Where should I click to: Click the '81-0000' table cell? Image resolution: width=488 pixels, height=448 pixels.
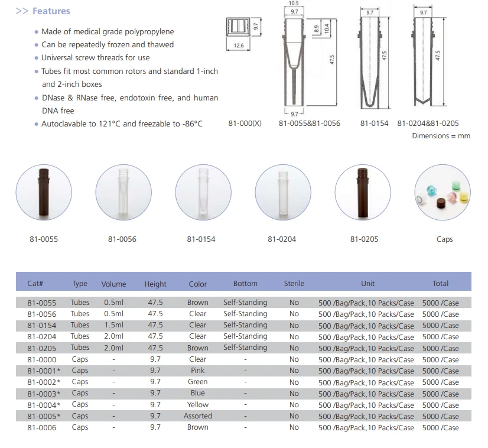pos(42,359)
